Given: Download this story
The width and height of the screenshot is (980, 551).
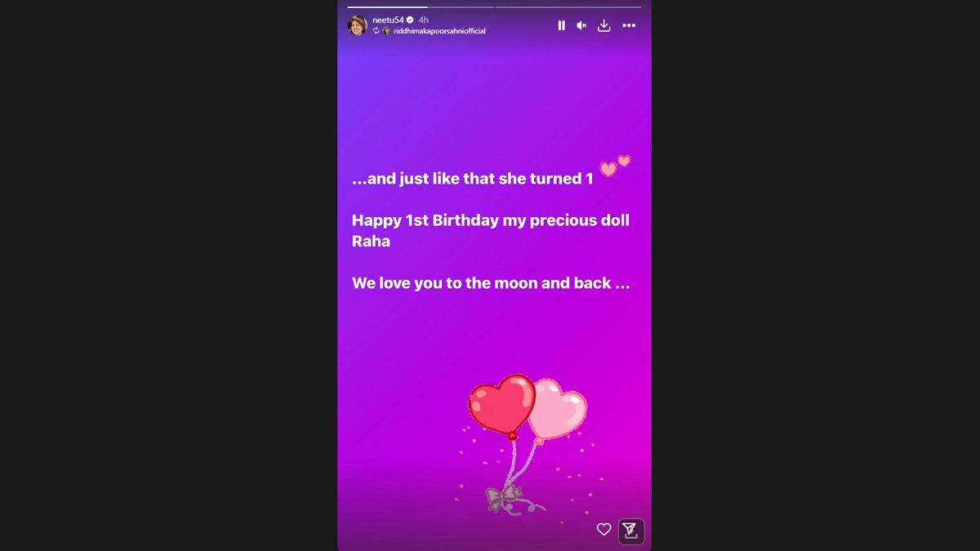Looking at the screenshot, I should pos(604,25).
